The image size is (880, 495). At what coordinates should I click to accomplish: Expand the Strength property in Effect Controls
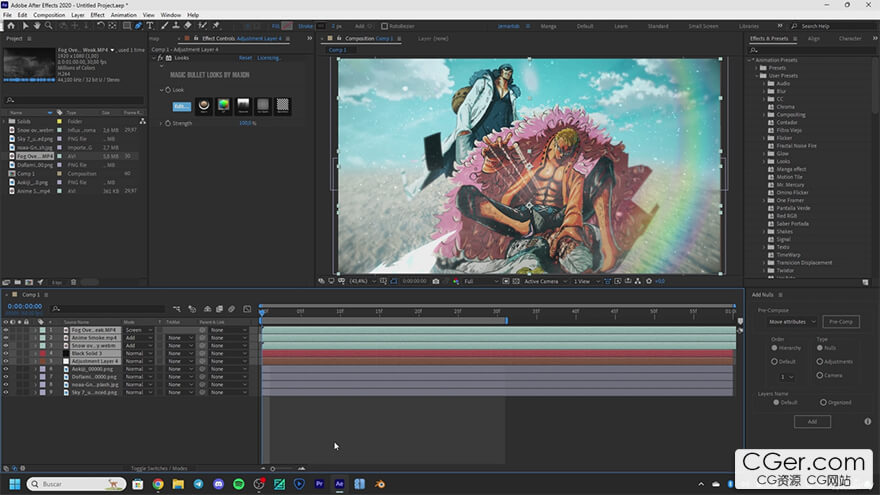click(x=161, y=123)
